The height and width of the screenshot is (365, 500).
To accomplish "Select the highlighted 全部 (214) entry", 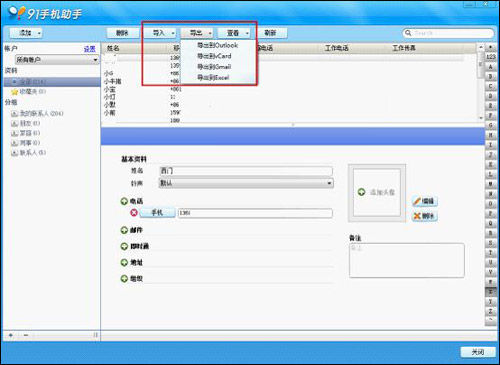I will 52,82.
